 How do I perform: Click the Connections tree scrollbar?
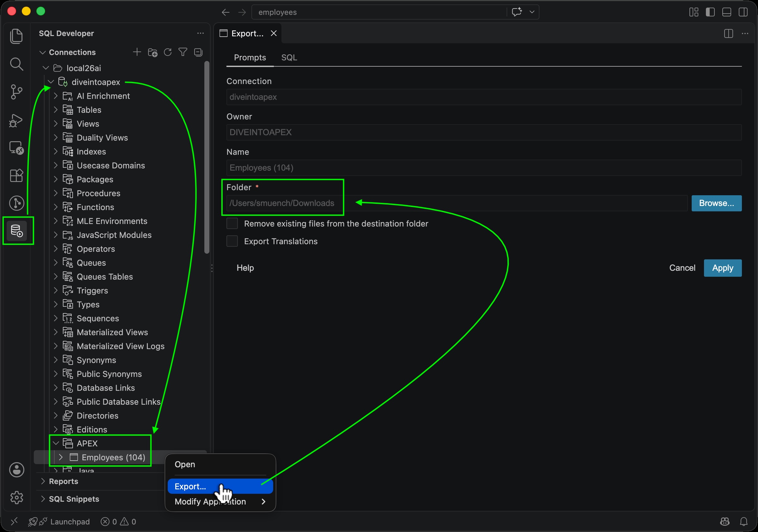pyautogui.click(x=207, y=158)
